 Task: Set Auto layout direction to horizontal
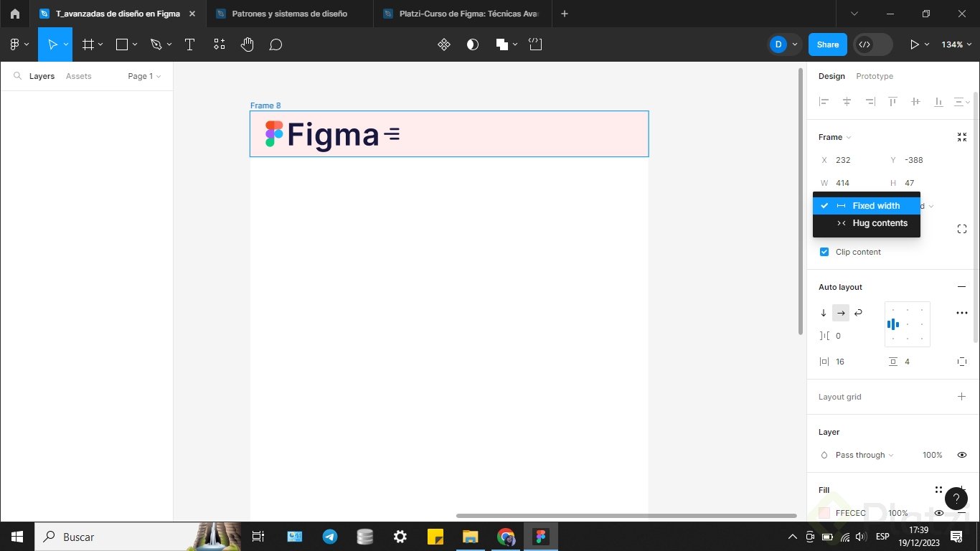841,313
